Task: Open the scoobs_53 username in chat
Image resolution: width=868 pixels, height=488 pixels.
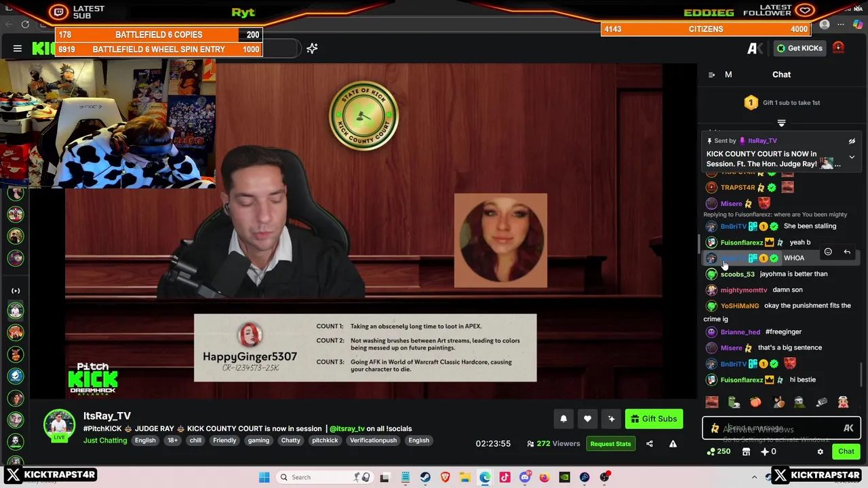Action: point(737,274)
